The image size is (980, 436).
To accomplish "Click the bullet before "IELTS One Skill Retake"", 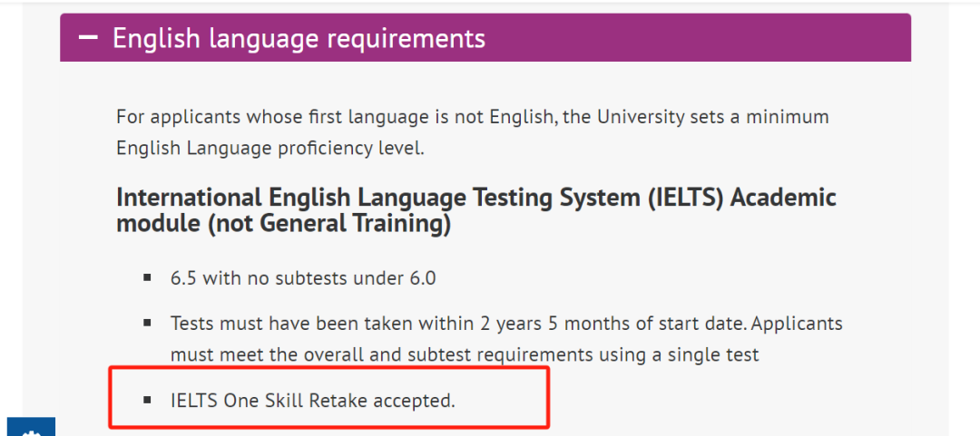I will pyautogui.click(x=147, y=400).
